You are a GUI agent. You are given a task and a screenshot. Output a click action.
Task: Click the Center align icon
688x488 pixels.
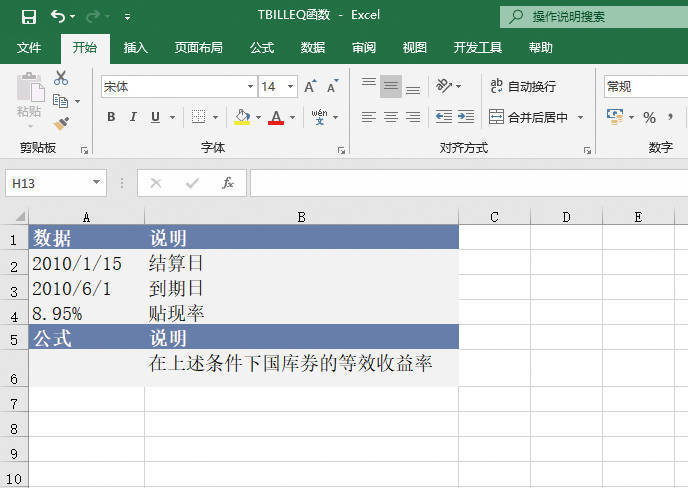pos(391,117)
